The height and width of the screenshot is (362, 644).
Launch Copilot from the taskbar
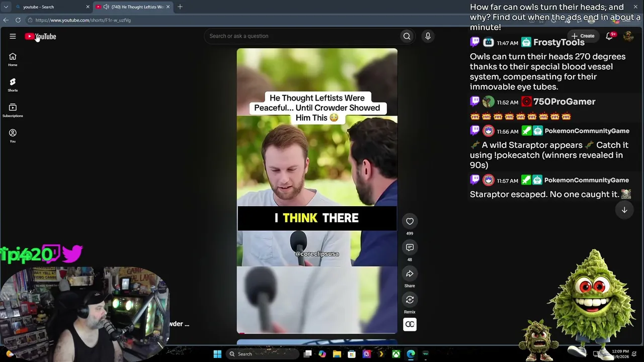tap(322, 354)
